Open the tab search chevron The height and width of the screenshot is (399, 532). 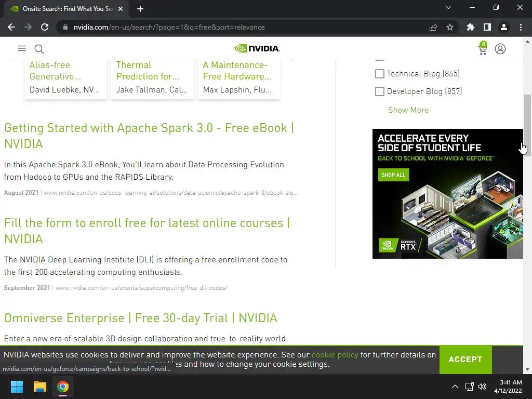tap(448, 7)
